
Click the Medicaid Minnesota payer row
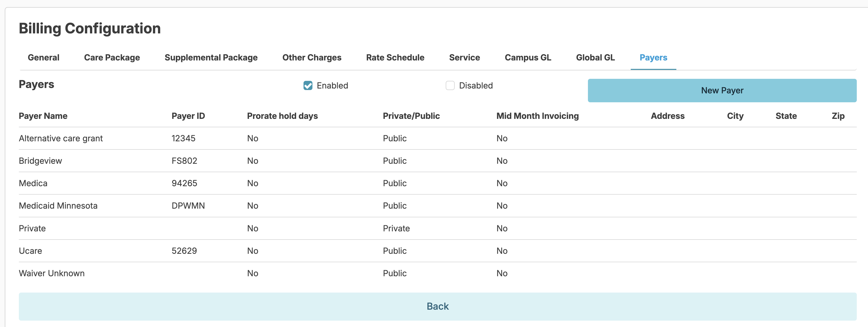pyautogui.click(x=58, y=206)
